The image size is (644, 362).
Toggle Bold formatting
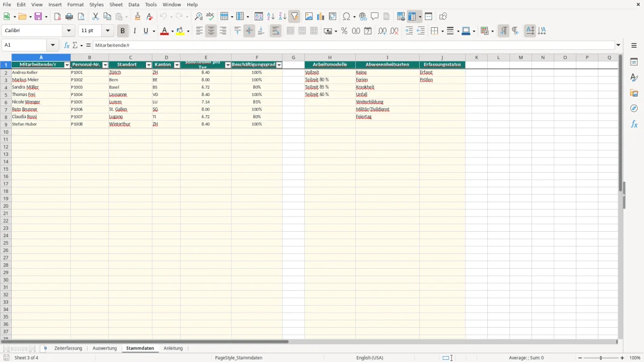[123, 31]
